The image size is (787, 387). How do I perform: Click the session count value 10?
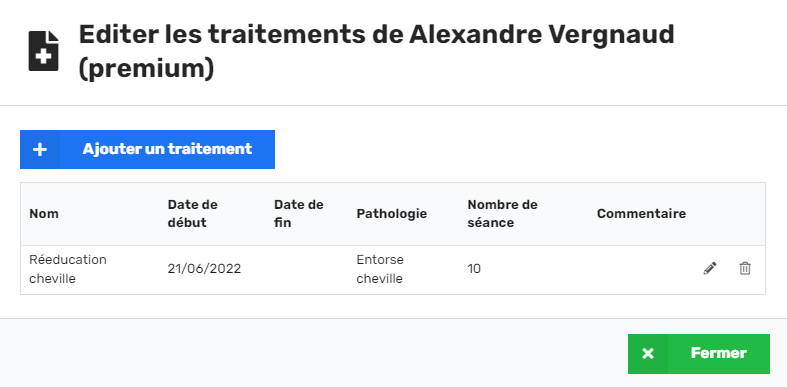click(x=474, y=269)
